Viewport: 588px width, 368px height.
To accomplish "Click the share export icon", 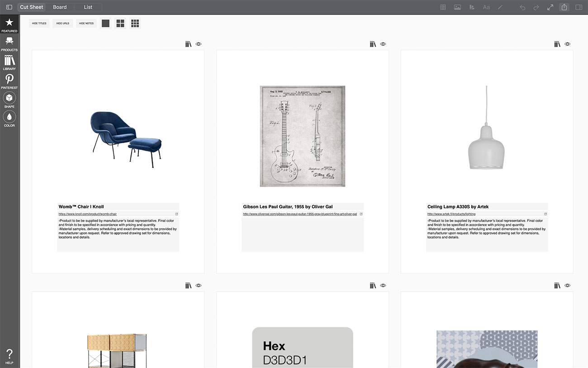I will (x=564, y=7).
